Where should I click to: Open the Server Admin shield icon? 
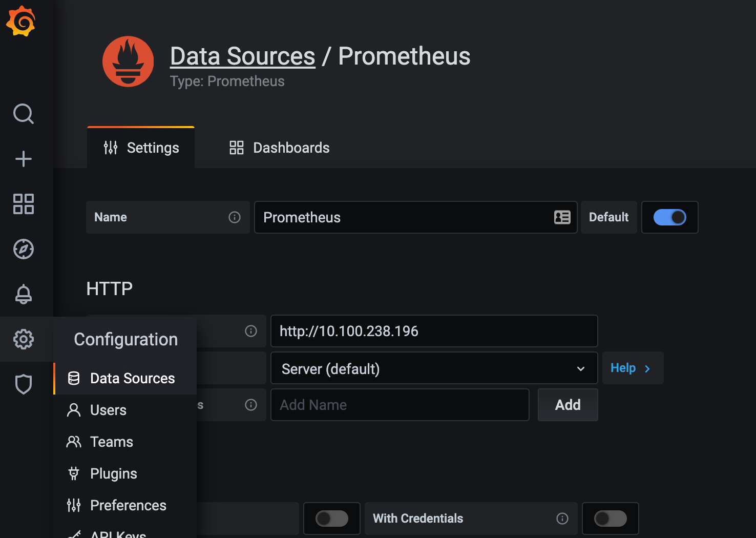[24, 384]
